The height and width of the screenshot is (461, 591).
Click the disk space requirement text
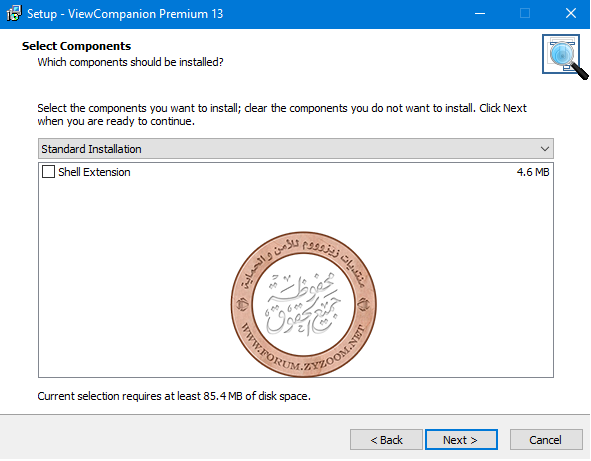[174, 396]
